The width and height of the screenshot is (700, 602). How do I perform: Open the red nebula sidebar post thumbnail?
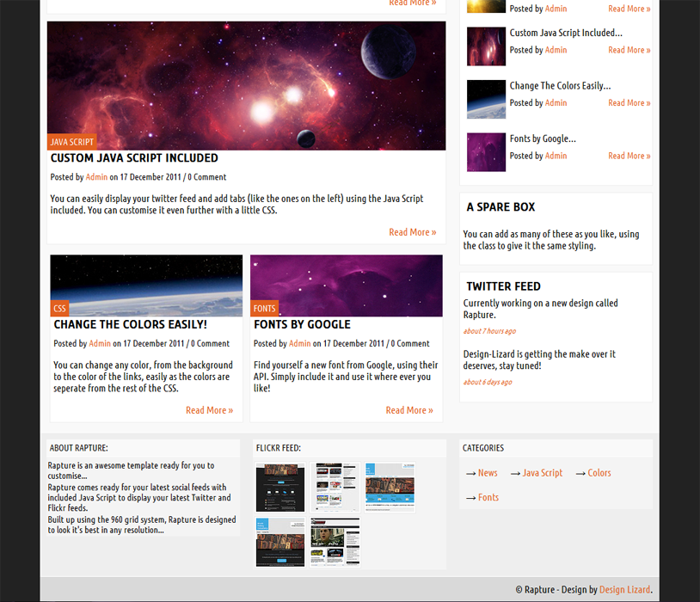click(486, 46)
